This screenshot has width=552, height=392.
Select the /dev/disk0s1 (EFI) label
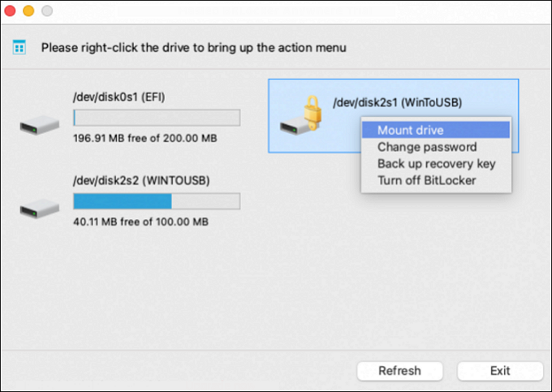click(x=119, y=97)
